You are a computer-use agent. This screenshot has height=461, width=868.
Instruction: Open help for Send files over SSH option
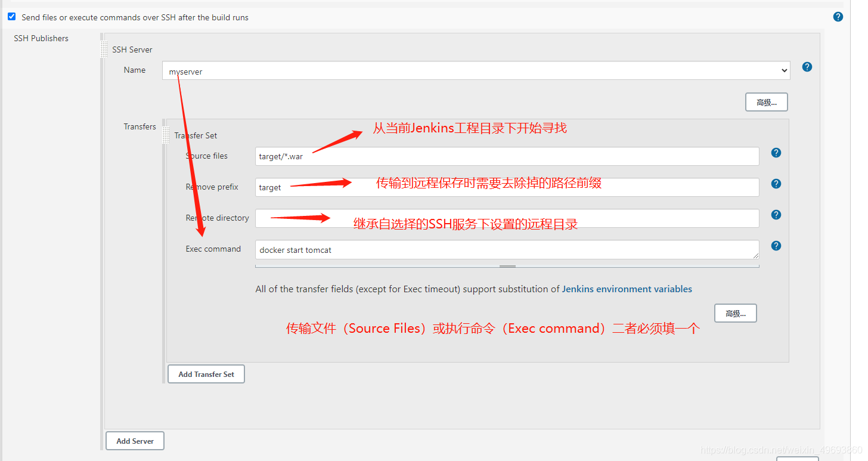click(838, 17)
